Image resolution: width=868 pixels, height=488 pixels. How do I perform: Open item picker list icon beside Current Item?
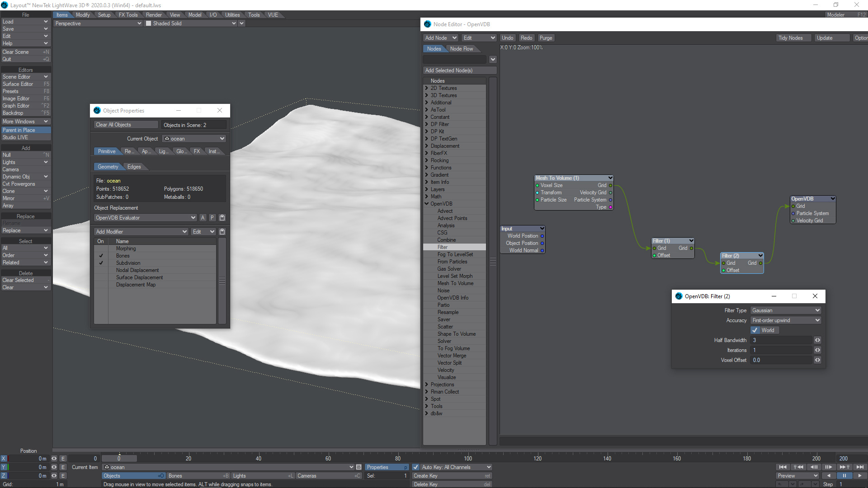coord(359,467)
